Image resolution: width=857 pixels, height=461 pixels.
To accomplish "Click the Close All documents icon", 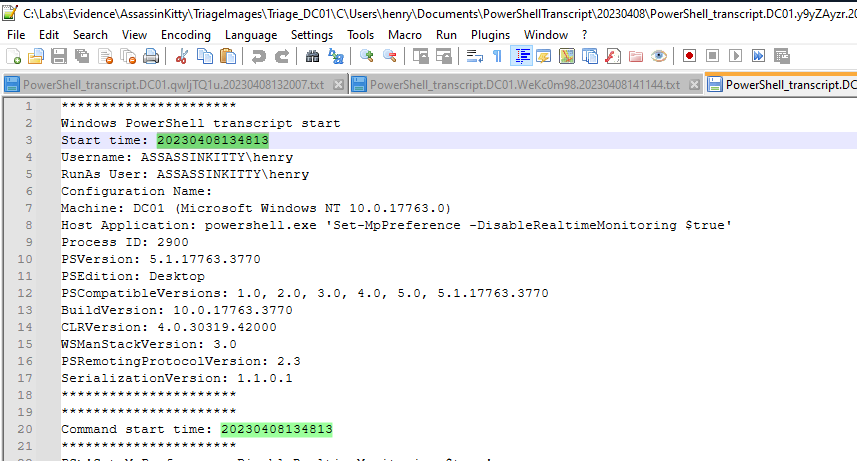I will click(128, 56).
